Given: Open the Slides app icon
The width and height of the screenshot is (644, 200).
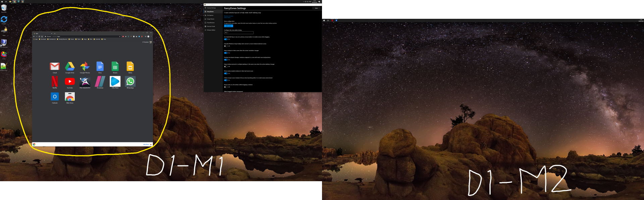Looking at the screenshot, I should click(x=130, y=67).
